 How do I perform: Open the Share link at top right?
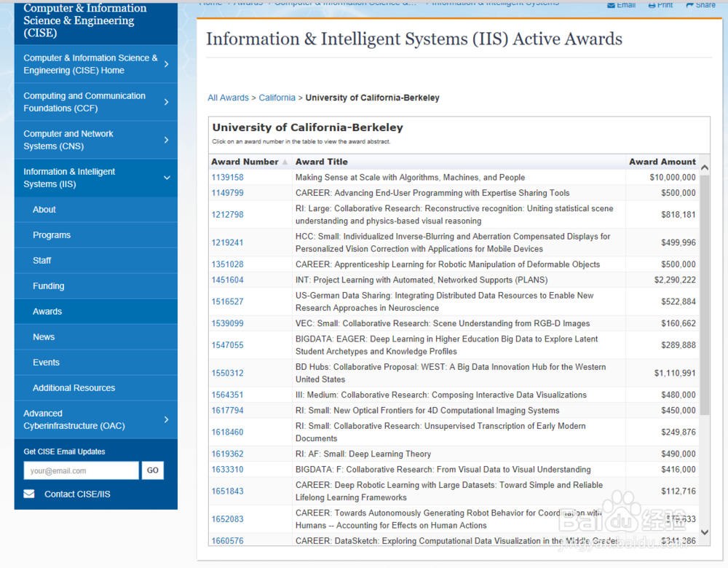point(700,4)
